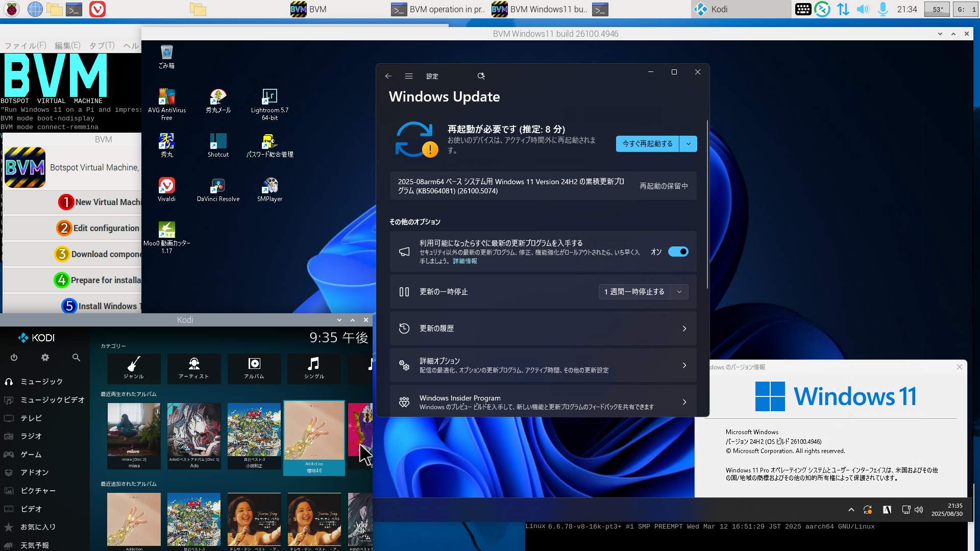The width and height of the screenshot is (980, 551).
Task: Click the volume icon in Windows tray
Action: click(919, 510)
